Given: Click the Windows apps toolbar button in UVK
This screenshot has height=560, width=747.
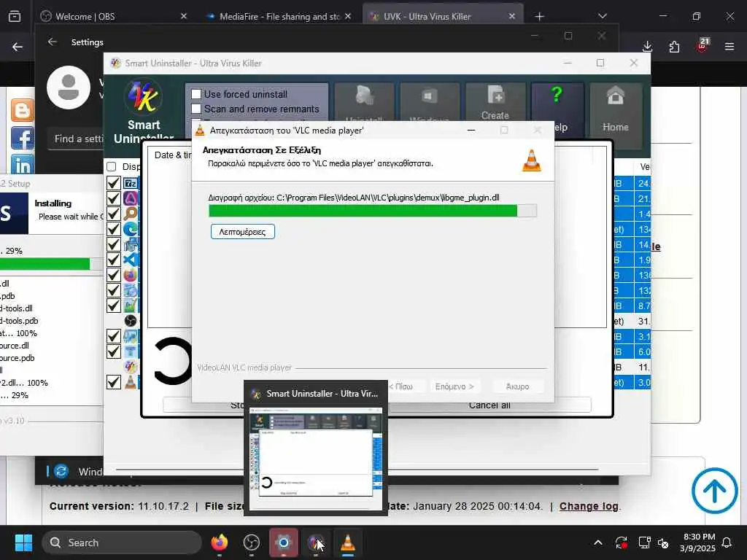Looking at the screenshot, I should [430, 102].
